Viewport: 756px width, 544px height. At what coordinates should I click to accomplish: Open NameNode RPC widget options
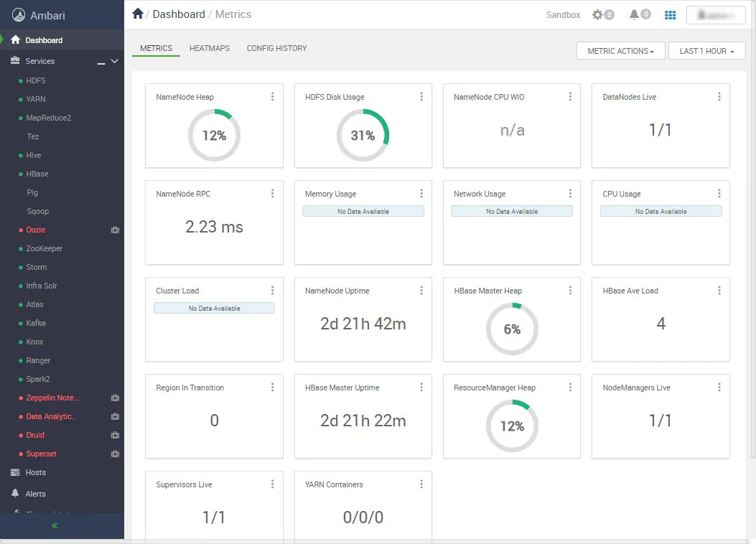pyautogui.click(x=272, y=193)
